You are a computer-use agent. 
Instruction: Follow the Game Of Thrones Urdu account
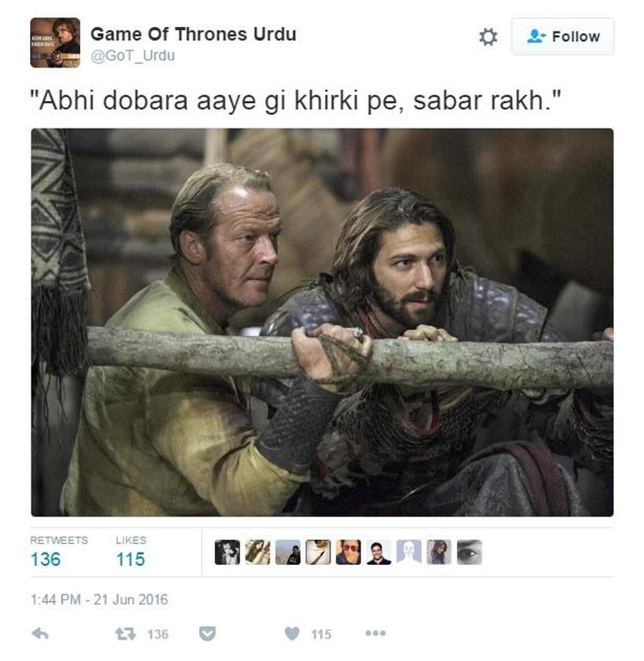(x=562, y=36)
